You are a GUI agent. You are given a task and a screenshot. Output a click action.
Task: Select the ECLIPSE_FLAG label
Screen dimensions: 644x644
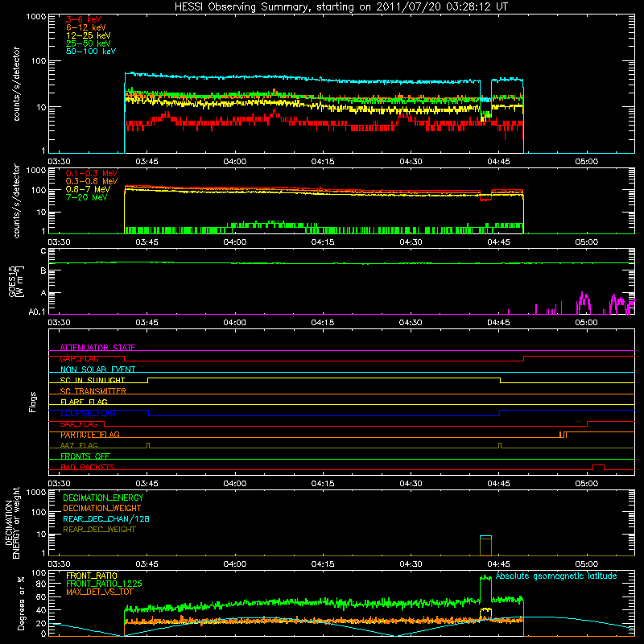tap(88, 413)
